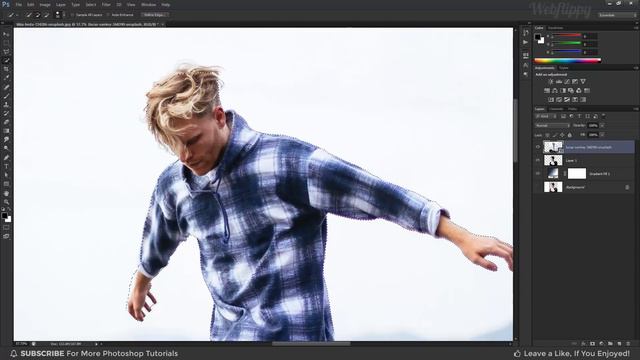Enable Auto-Enhance checkbox
The image size is (640, 360).
108,15
